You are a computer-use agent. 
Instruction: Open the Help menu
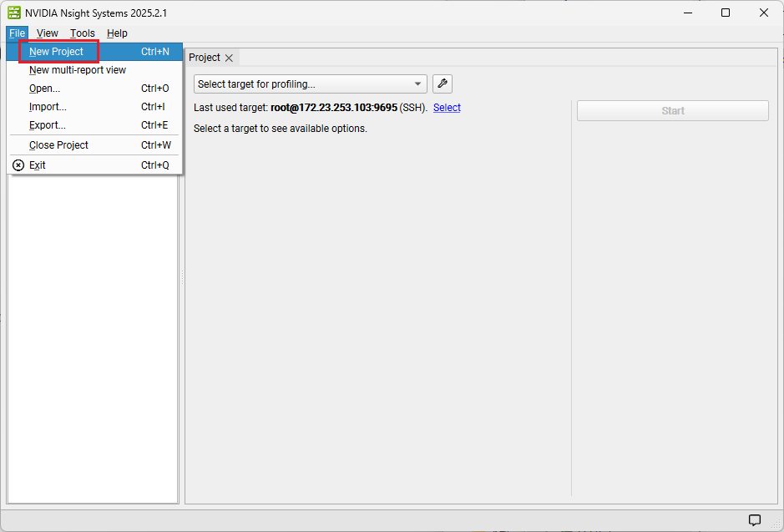point(117,33)
